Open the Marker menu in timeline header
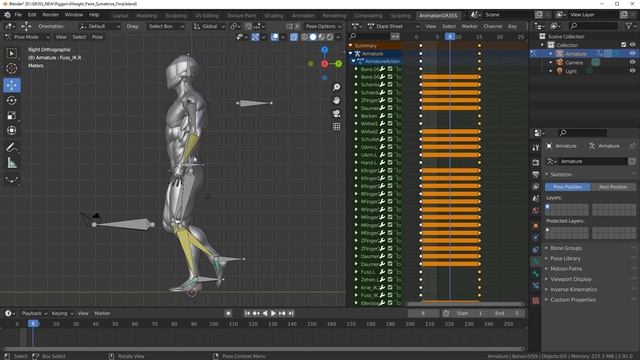The height and width of the screenshot is (360, 640). pyautogui.click(x=102, y=313)
